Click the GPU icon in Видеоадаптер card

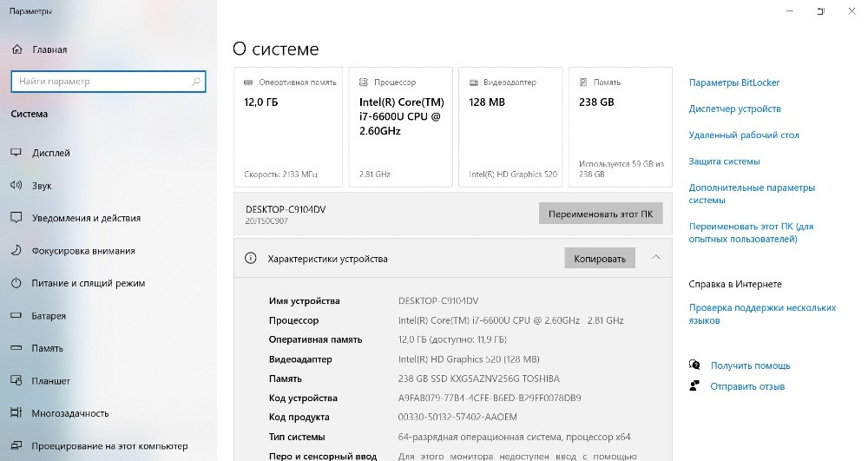point(473,82)
